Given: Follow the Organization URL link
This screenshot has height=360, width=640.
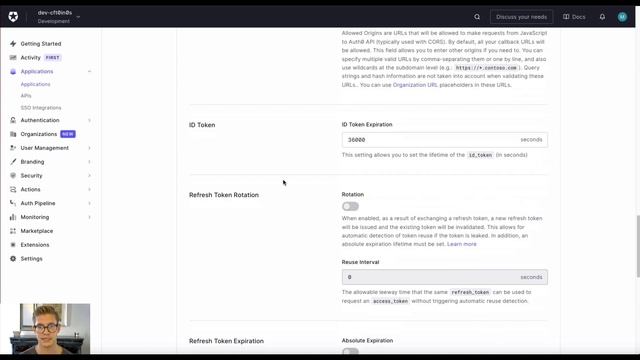Looking at the screenshot, I should [x=415, y=85].
